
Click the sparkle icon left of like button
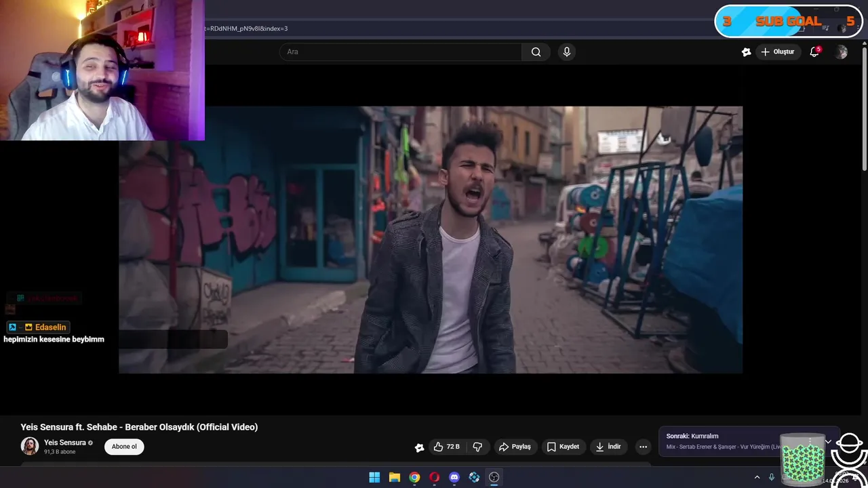(x=419, y=447)
